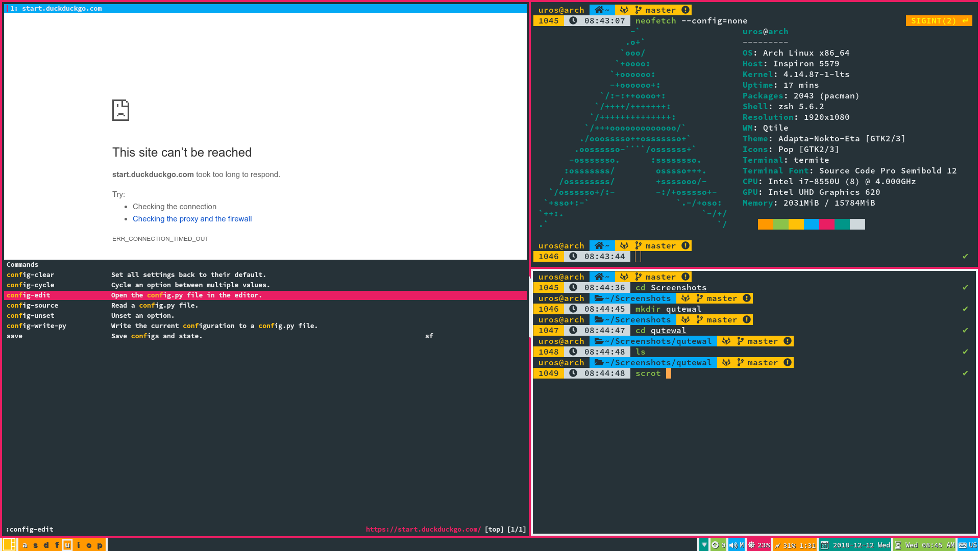Click the hourglass clock widget
Viewport: 980px width, 551px height.
(x=898, y=545)
